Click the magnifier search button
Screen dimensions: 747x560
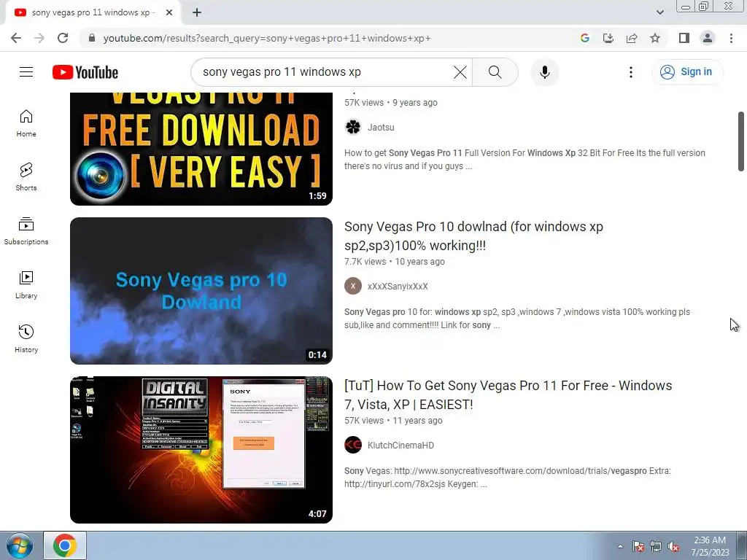495,72
